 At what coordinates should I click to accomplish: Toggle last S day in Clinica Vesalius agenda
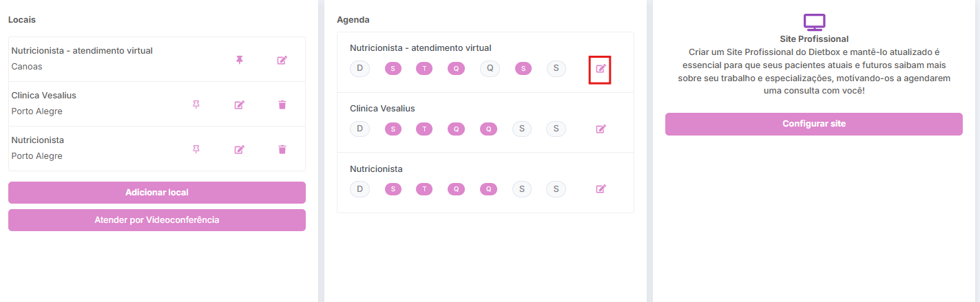(556, 129)
